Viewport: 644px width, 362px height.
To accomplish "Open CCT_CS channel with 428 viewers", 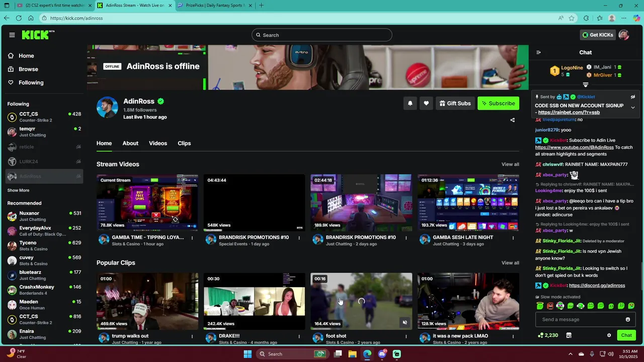I will click(44, 117).
